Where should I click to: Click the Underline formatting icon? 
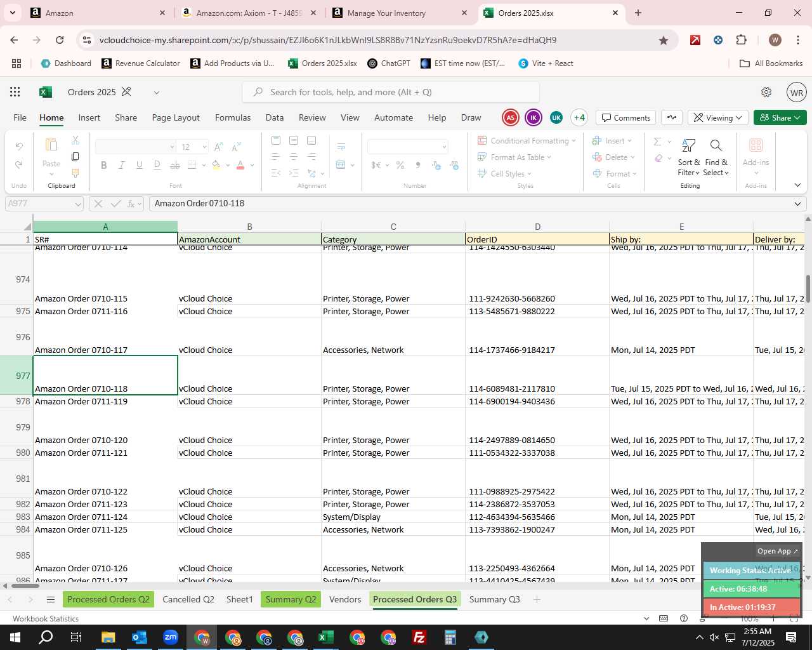pyautogui.click(x=139, y=165)
